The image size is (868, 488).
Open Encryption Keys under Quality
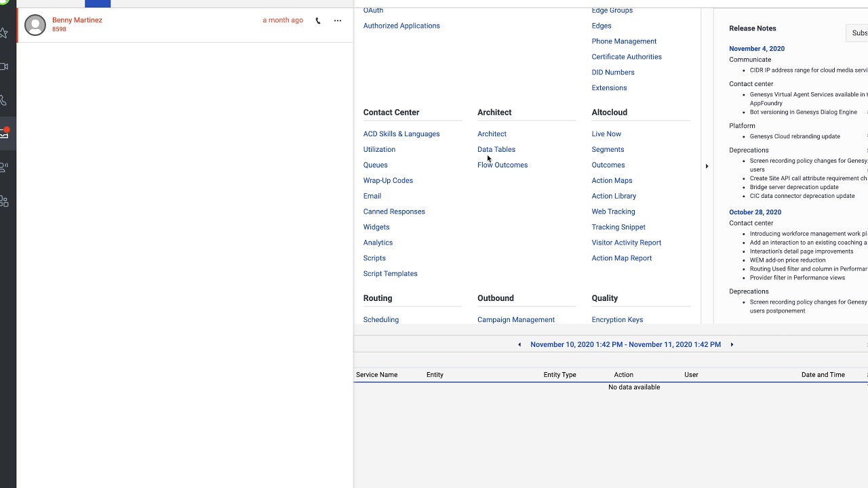(617, 320)
